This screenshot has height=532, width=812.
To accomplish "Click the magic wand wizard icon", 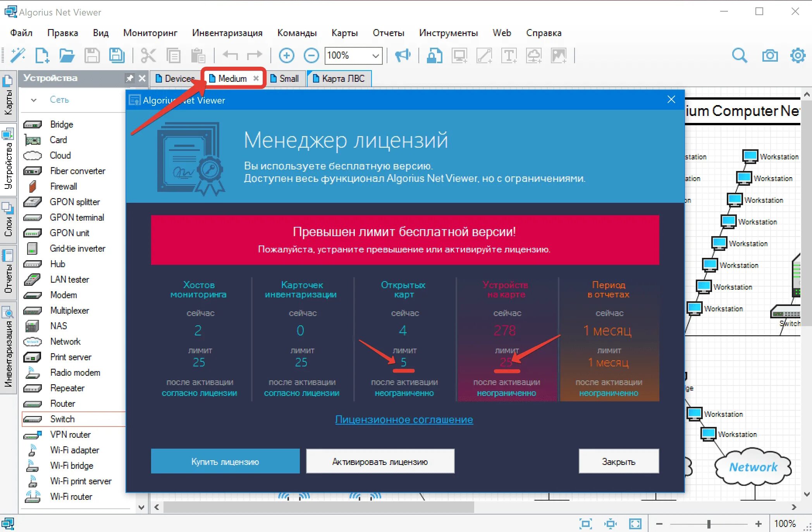I will pyautogui.click(x=18, y=55).
